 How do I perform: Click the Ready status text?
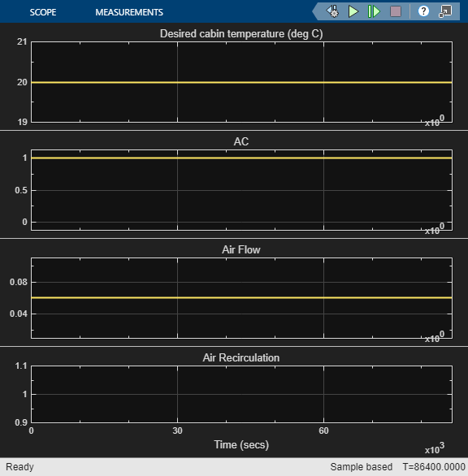[x=19, y=466]
